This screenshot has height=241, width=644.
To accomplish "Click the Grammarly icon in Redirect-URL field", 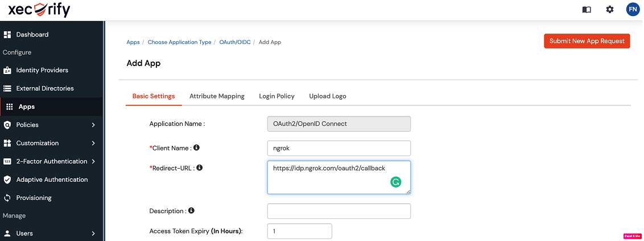I will (x=395, y=182).
